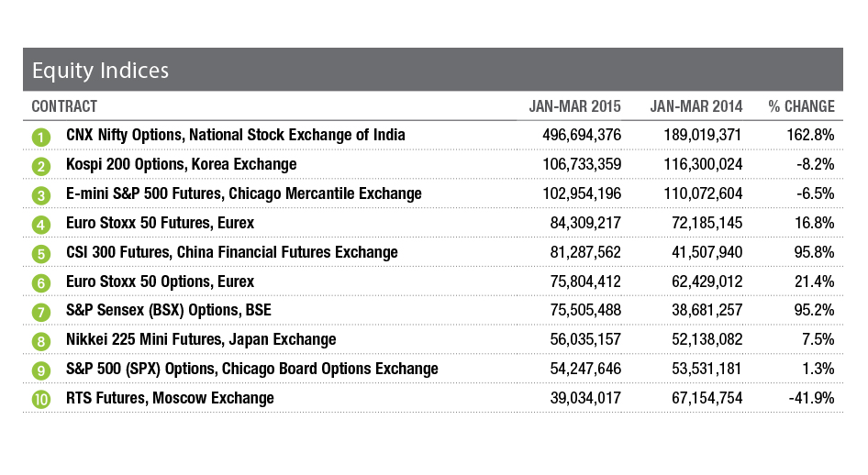Open CNX Nifty Options contract name
Image resolution: width=868 pixels, height=475 pixels.
click(236, 136)
